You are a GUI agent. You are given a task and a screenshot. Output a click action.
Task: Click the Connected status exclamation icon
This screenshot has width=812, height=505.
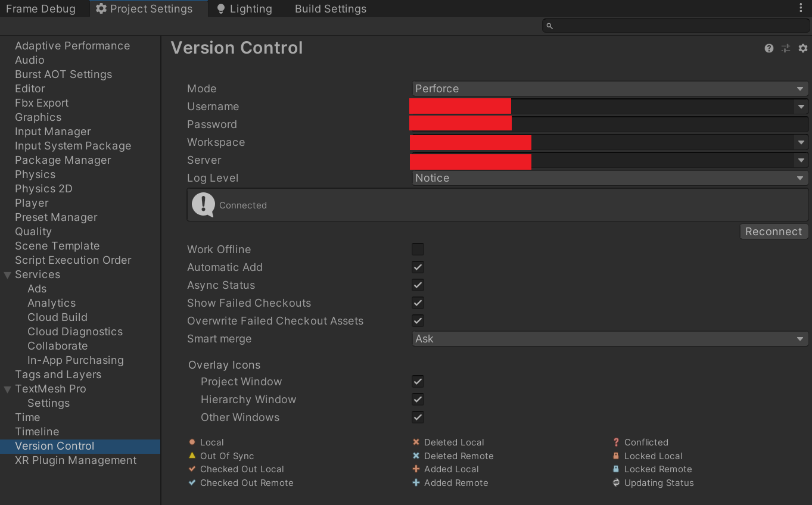[203, 205]
